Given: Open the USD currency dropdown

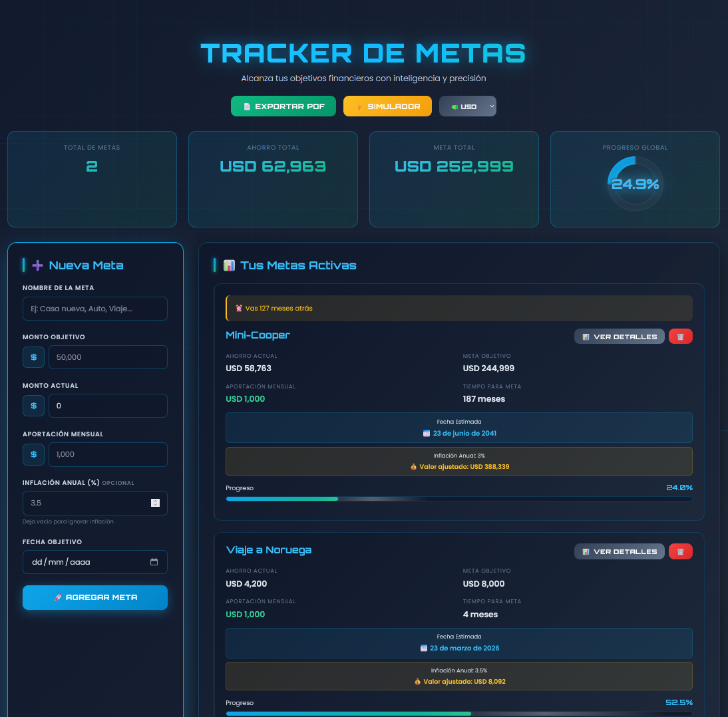Looking at the screenshot, I should tap(467, 106).
